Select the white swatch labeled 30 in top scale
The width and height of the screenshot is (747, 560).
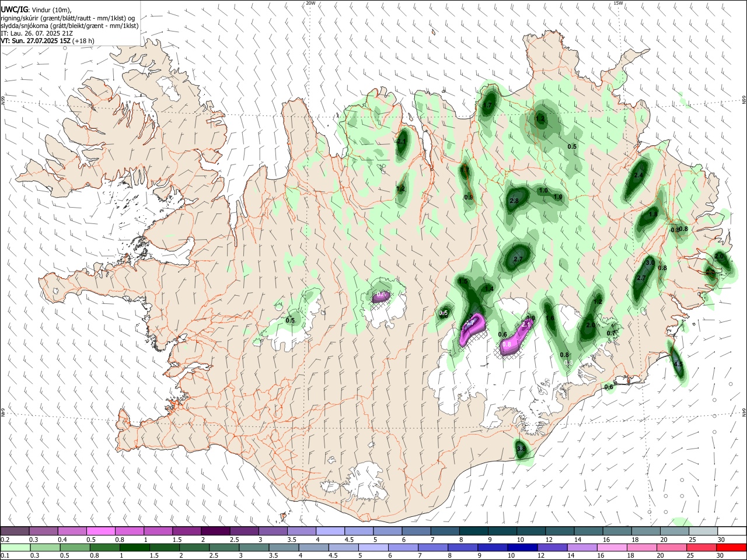[x=731, y=531]
